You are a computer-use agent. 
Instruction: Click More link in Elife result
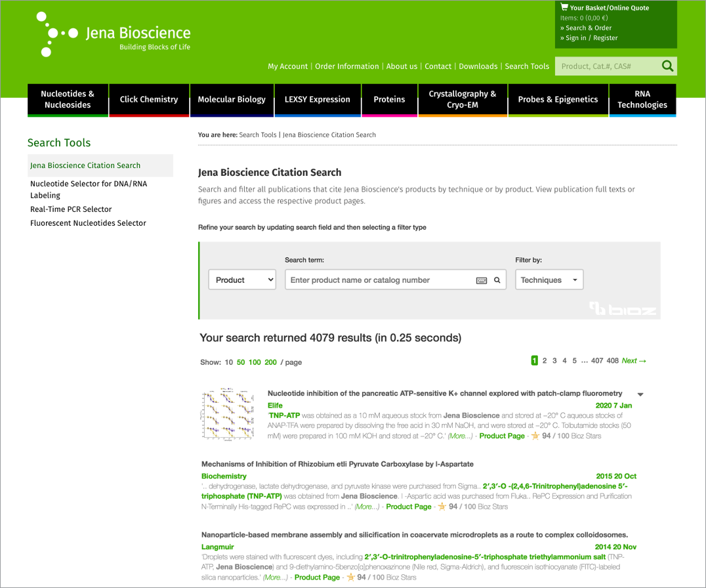click(460, 436)
